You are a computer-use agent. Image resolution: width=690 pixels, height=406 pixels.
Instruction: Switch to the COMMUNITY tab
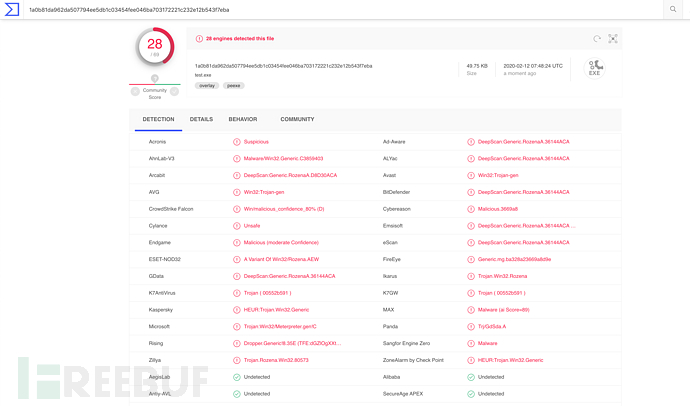(297, 119)
